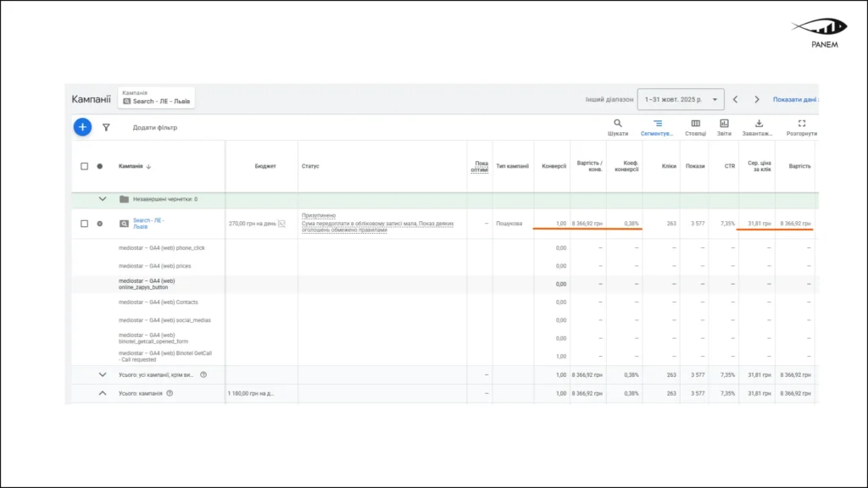Screen dimensions: 868x488
Task: Go to previous date range arrow
Action: pyautogui.click(x=735, y=100)
